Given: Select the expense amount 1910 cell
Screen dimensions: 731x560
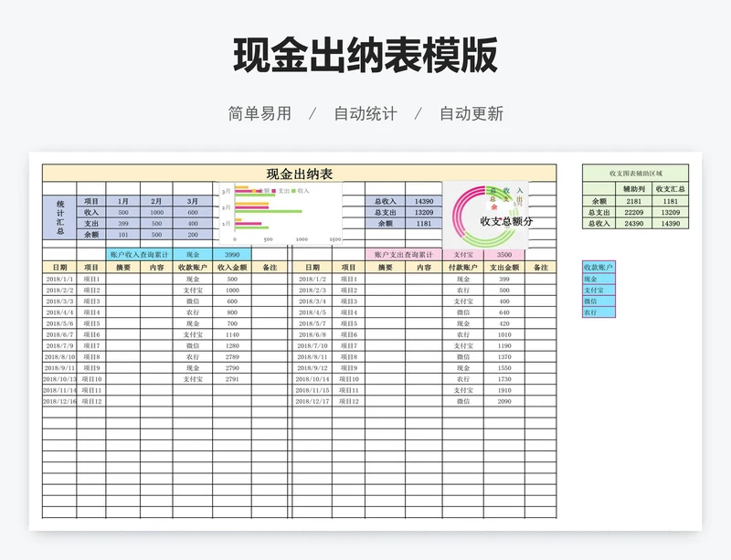Looking at the screenshot, I should point(504,390).
